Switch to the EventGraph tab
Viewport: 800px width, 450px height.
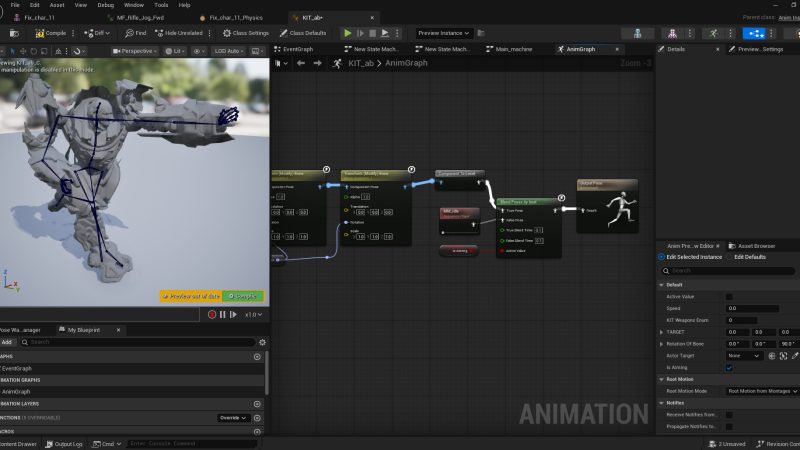pos(298,49)
